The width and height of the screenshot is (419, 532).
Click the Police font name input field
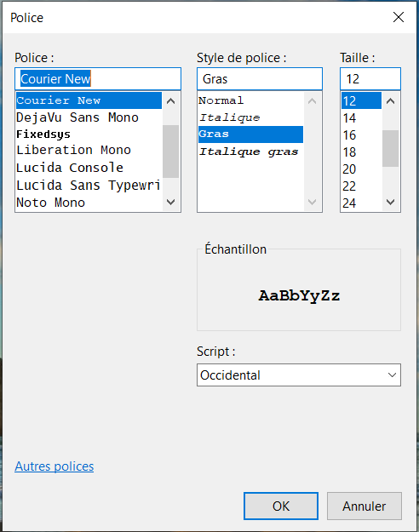click(x=98, y=78)
